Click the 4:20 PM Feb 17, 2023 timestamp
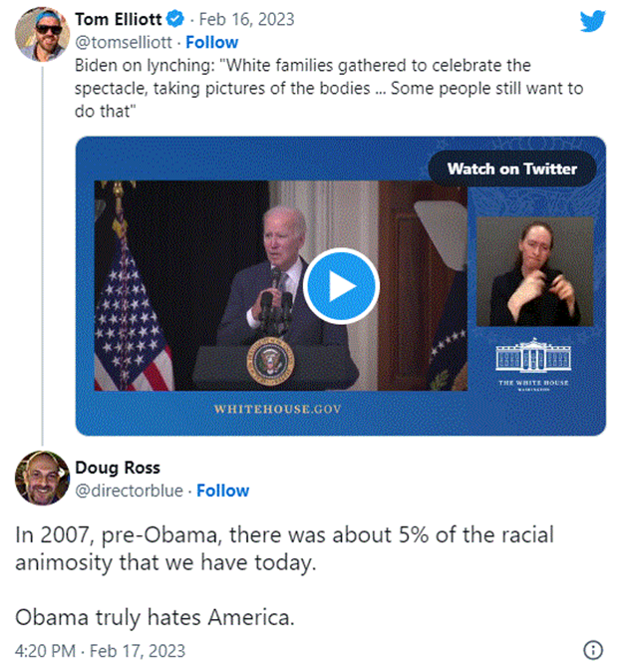The height and width of the screenshot is (672, 622). (100, 651)
